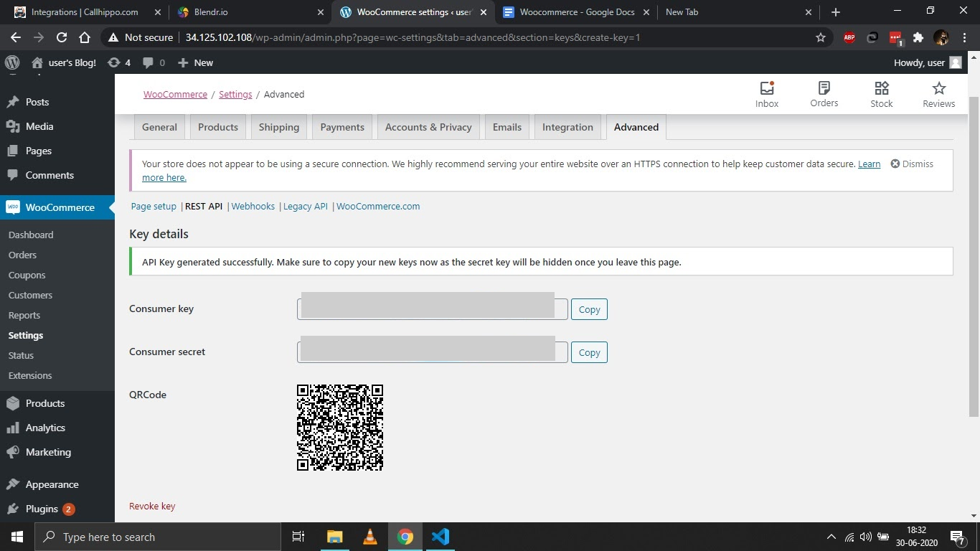Click the Chrome profile avatar

941,37
